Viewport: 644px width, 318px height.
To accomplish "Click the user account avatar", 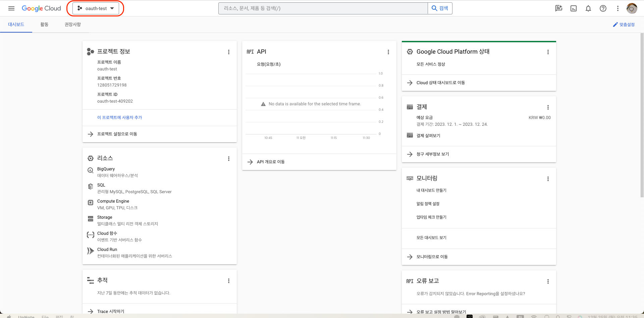I will coord(632,8).
